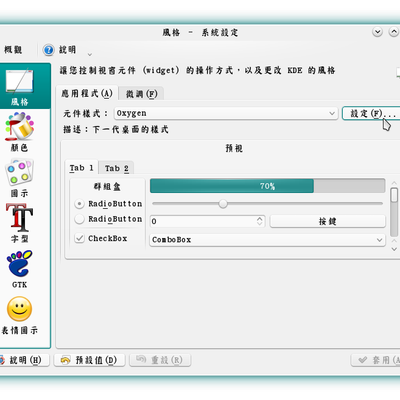This screenshot has width=400, height=400.
Task: Expand the toolbar overflow chevron
Action: (89, 54)
